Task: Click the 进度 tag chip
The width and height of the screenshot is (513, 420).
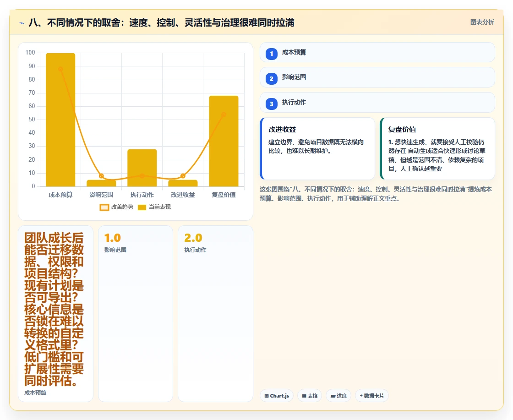Action: 338,396
